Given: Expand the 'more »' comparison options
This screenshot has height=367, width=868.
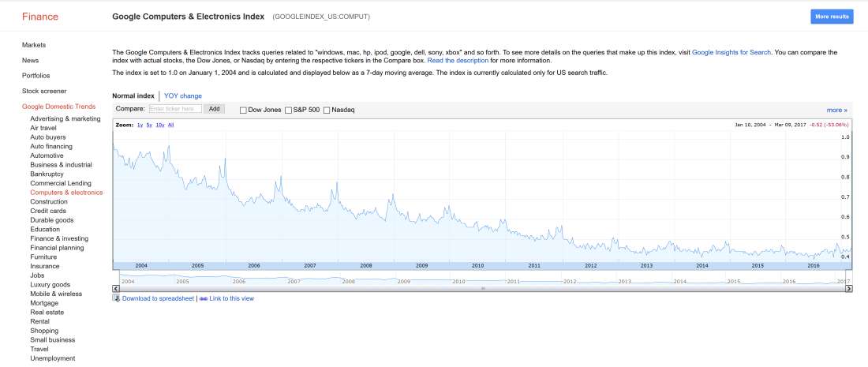Looking at the screenshot, I should click(x=837, y=110).
